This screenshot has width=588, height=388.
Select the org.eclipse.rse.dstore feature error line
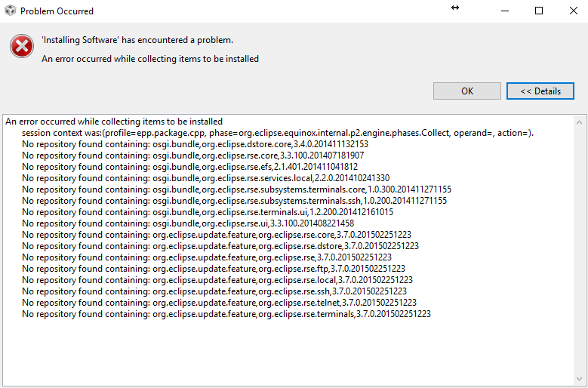pos(220,246)
